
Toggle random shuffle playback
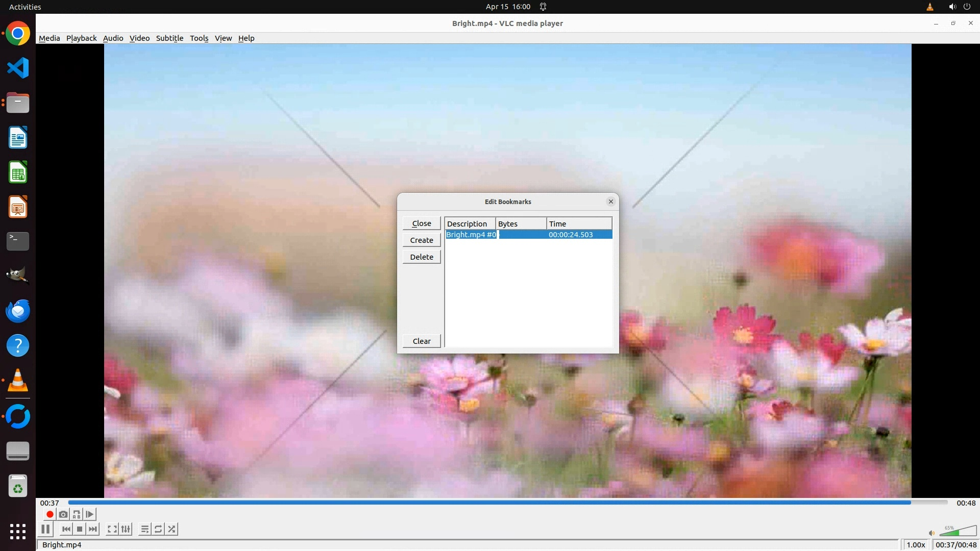(172, 529)
